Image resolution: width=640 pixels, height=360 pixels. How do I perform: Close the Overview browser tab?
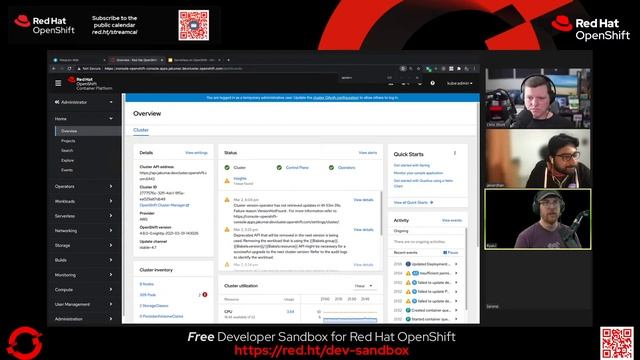coord(162,60)
